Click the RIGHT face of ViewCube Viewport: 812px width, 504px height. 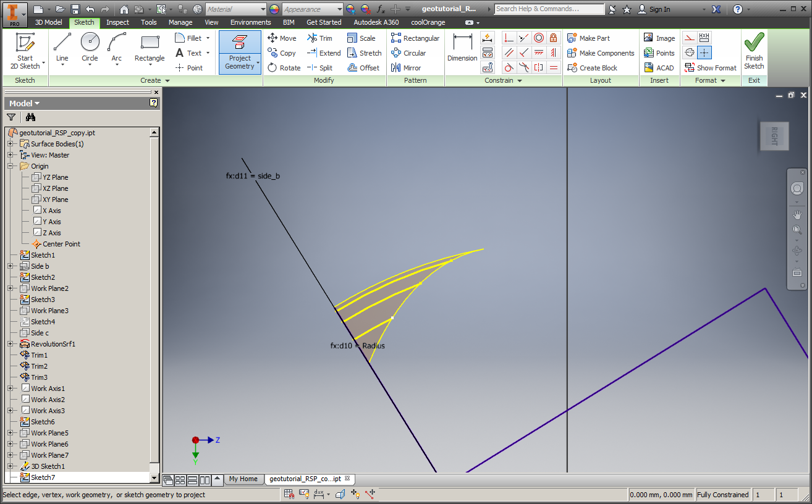coord(774,136)
